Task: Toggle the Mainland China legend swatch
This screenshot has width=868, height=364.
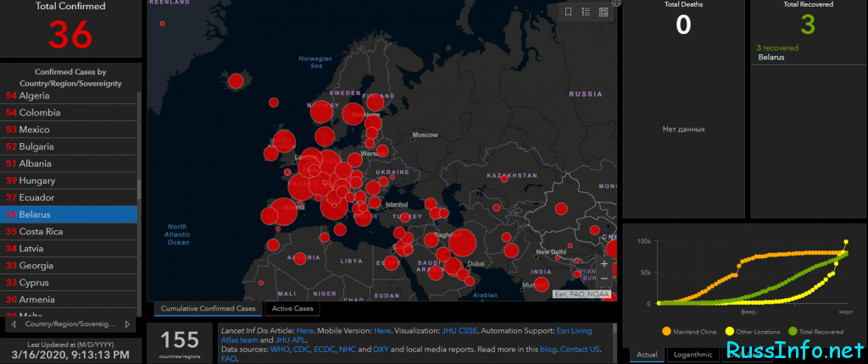Action: 666,332
